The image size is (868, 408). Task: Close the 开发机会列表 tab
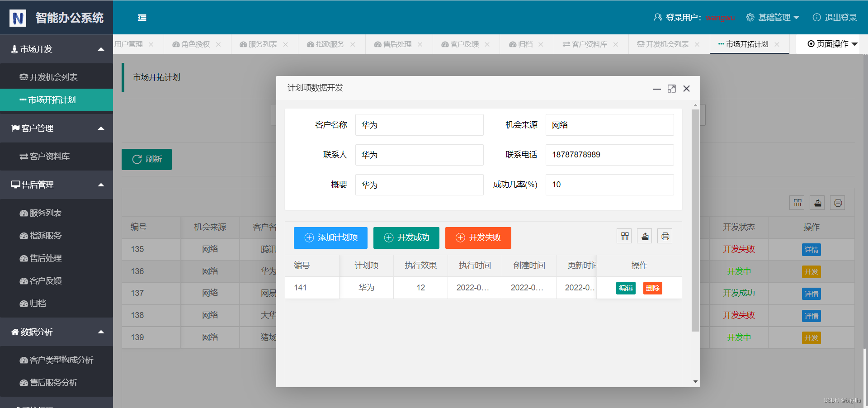[x=697, y=44]
